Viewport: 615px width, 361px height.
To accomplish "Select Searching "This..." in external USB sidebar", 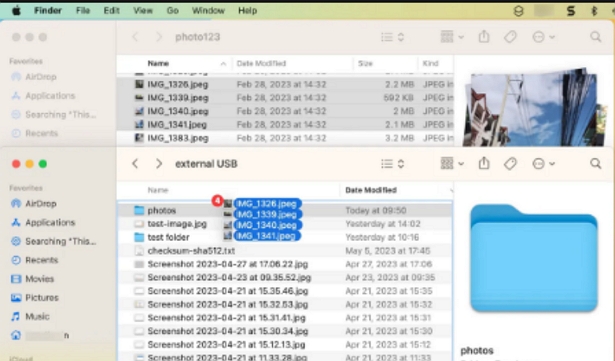I will click(x=53, y=241).
